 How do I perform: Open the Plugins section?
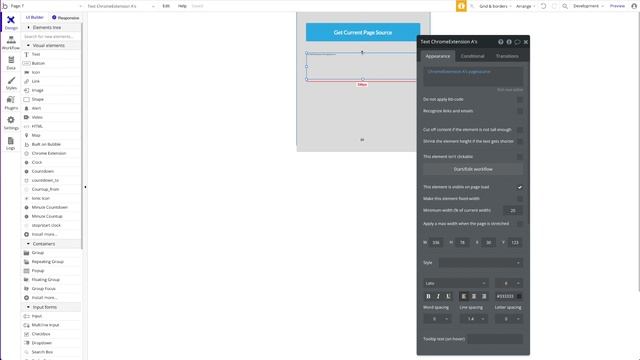(11, 103)
